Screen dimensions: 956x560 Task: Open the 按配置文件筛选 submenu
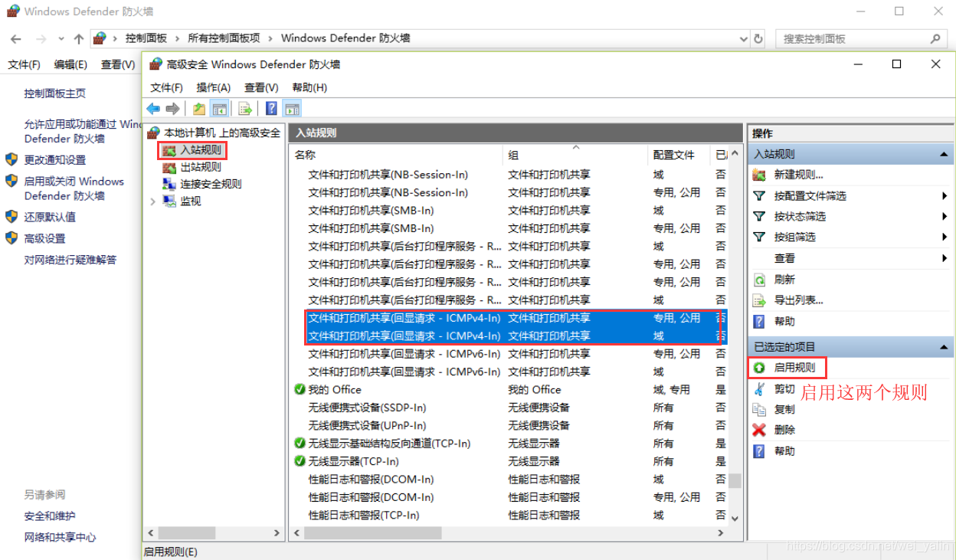[x=810, y=196]
